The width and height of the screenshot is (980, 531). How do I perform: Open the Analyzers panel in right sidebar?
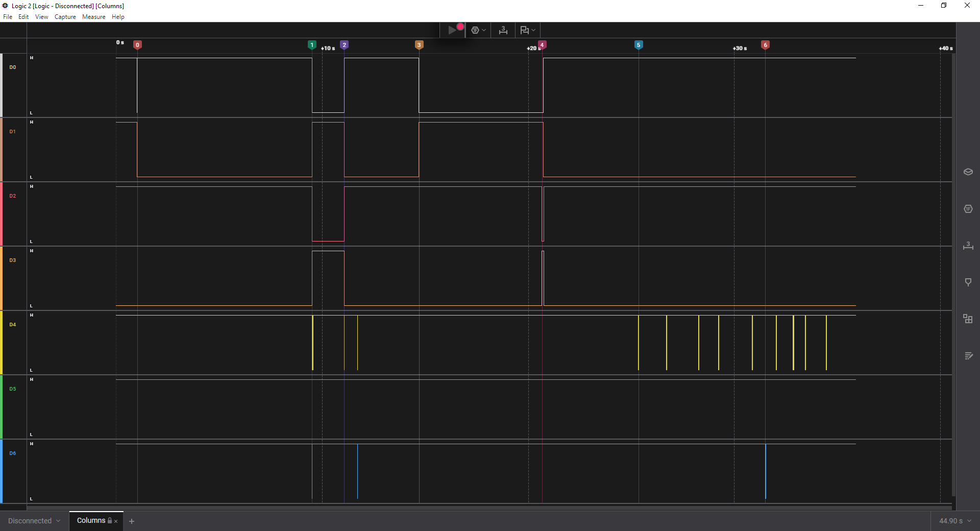pyautogui.click(x=968, y=209)
